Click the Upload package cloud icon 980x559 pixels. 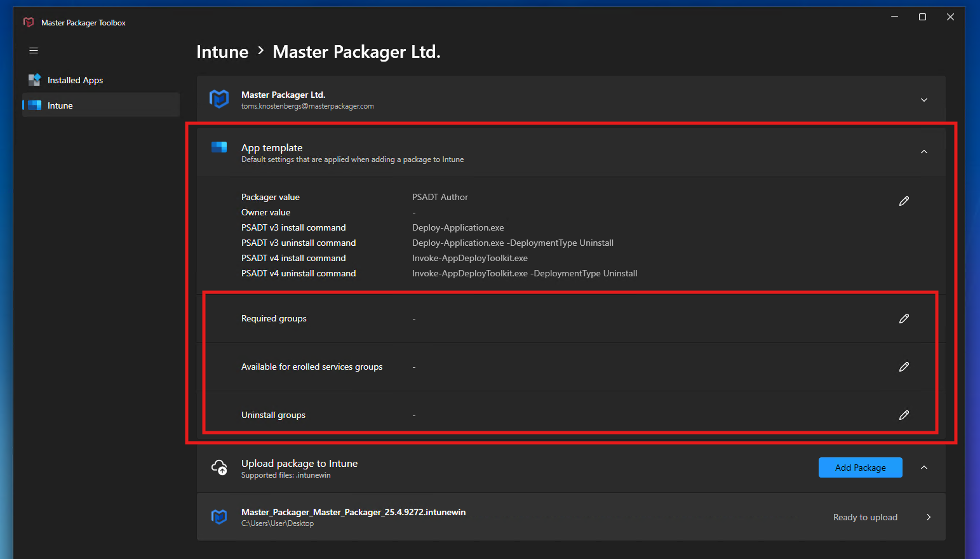[219, 468]
